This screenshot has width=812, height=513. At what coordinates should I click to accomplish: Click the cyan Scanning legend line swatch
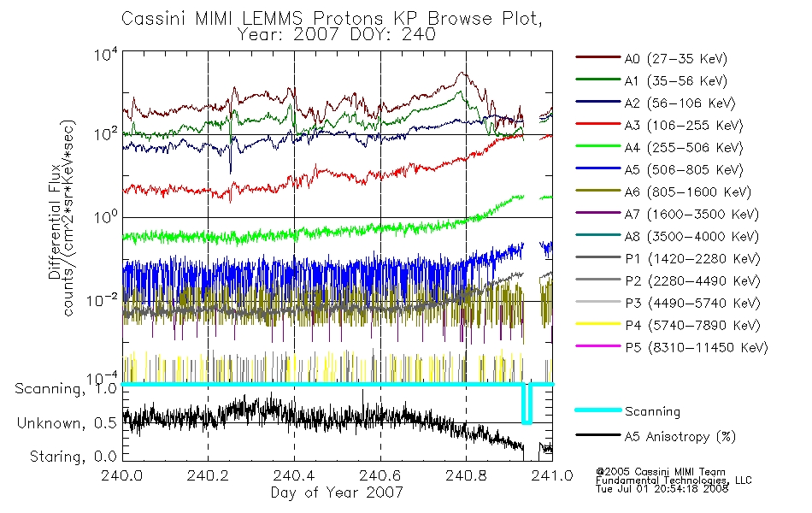[x=598, y=410]
